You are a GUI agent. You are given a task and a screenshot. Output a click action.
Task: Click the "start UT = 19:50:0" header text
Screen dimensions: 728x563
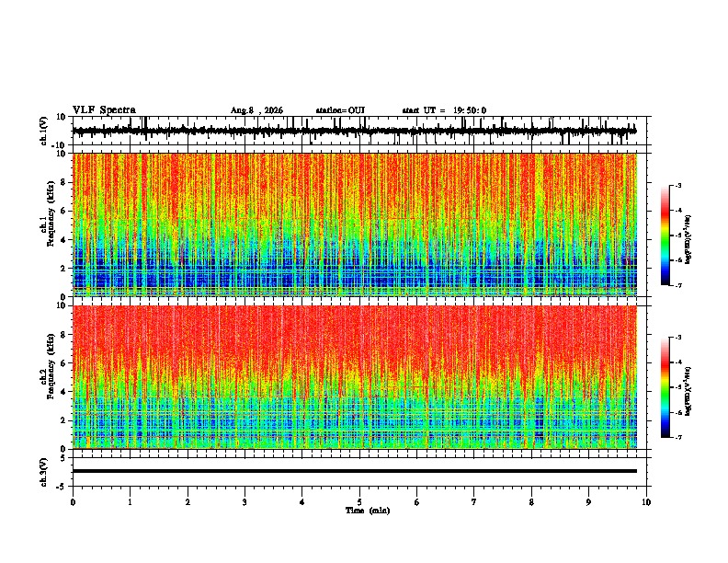coord(444,110)
